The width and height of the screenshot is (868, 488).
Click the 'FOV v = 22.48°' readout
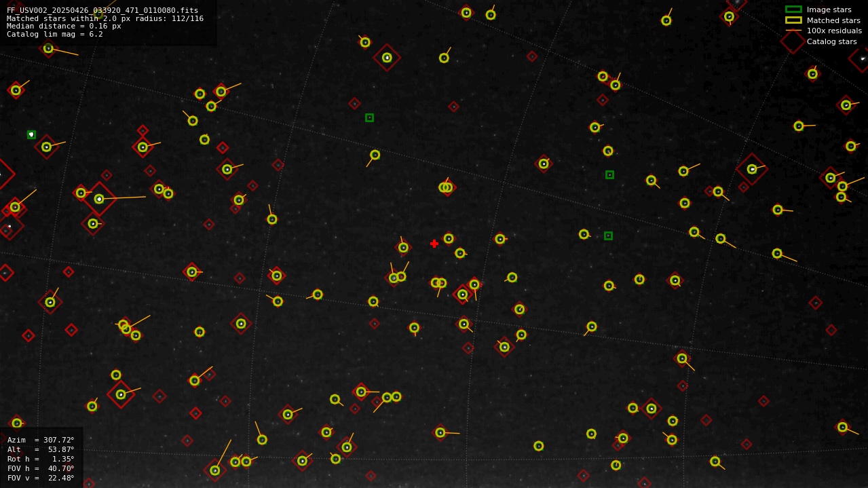41,478
